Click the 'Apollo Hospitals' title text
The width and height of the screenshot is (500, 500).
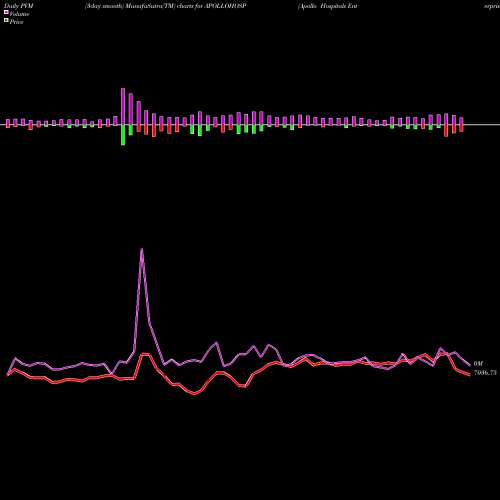(322, 6)
